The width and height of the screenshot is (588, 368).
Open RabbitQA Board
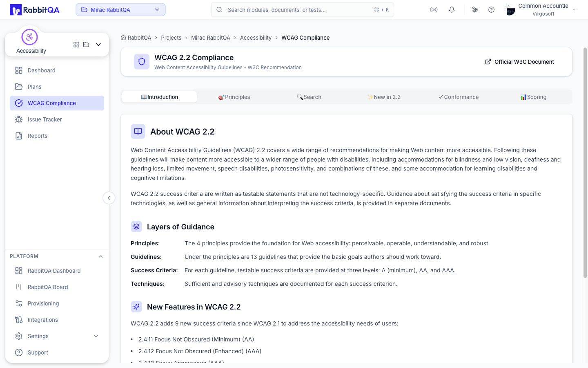pyautogui.click(x=57, y=287)
